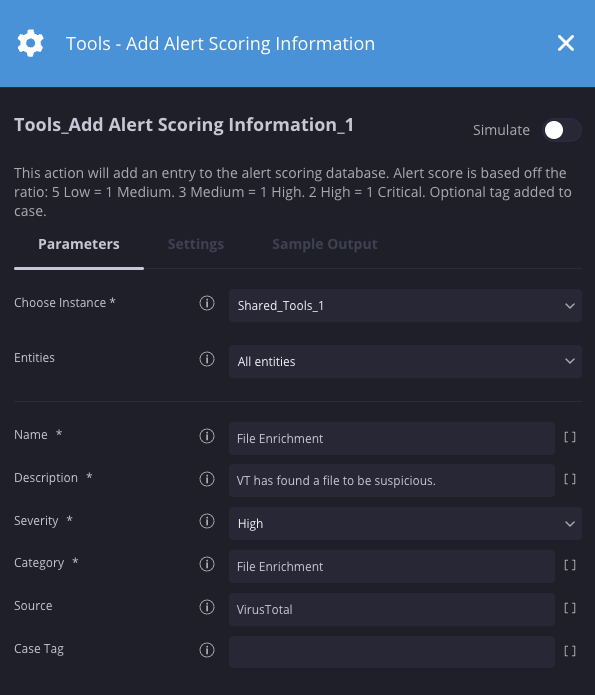Click the gear icon in the header
595x695 pixels.
pyautogui.click(x=31, y=43)
